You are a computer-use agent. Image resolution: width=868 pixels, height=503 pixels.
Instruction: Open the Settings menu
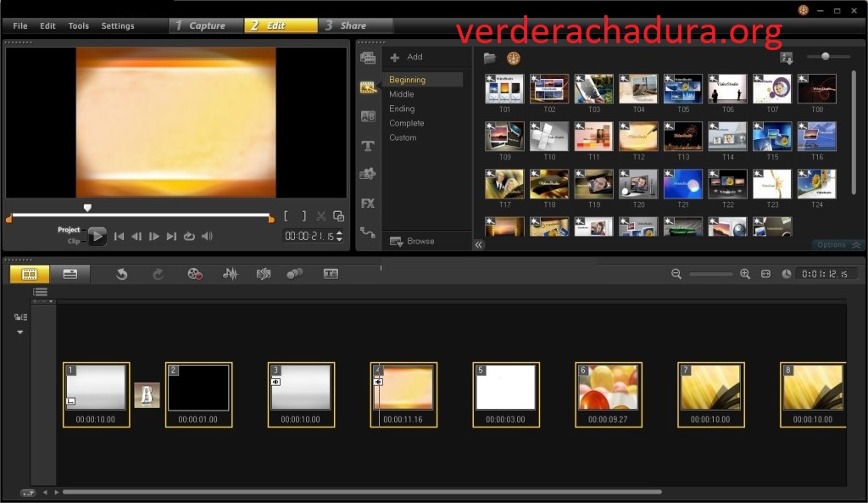(117, 25)
